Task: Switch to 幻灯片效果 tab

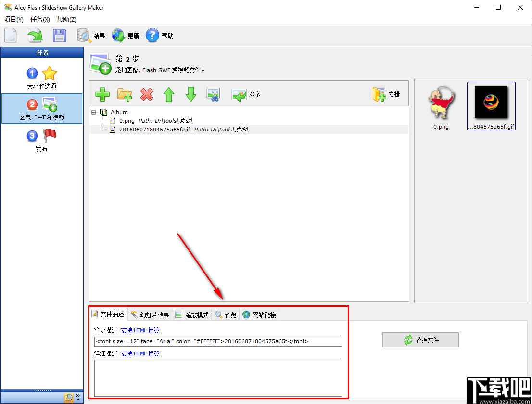Action: pos(150,315)
